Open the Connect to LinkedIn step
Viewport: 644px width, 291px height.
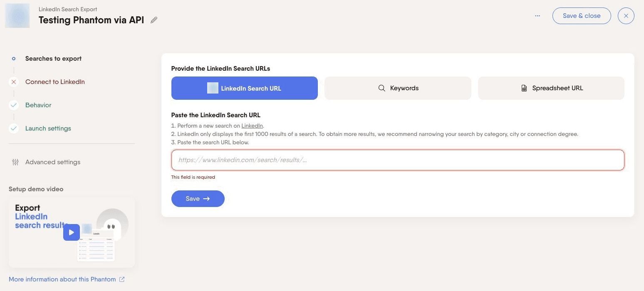(55, 82)
